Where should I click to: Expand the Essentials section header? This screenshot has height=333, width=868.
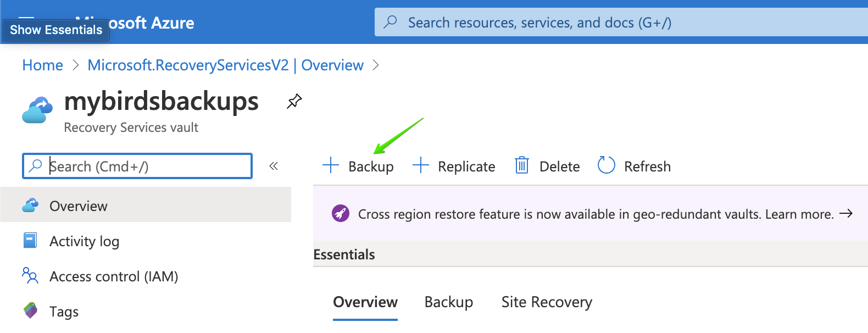tap(344, 254)
